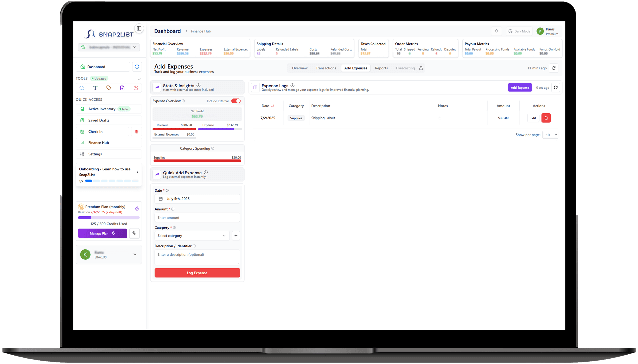
Task: Open the Reports tab
Action: click(381, 68)
